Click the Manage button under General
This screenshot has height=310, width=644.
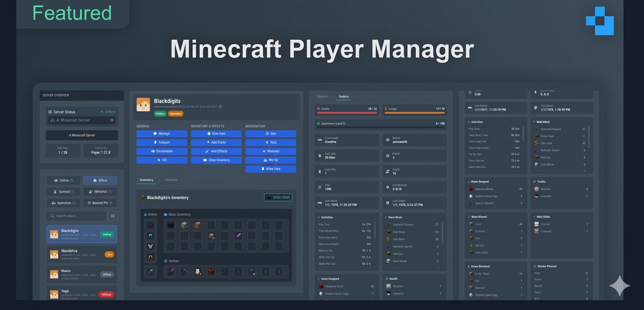[162, 134]
